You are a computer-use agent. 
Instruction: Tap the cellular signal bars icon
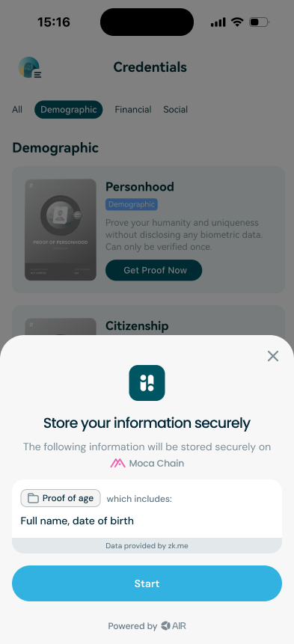tap(218, 22)
